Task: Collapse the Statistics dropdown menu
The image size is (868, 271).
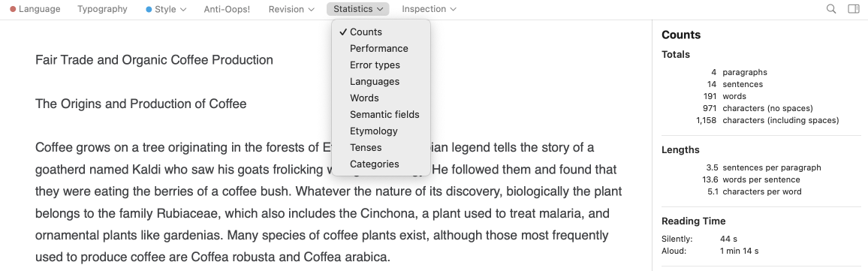Action: click(358, 9)
